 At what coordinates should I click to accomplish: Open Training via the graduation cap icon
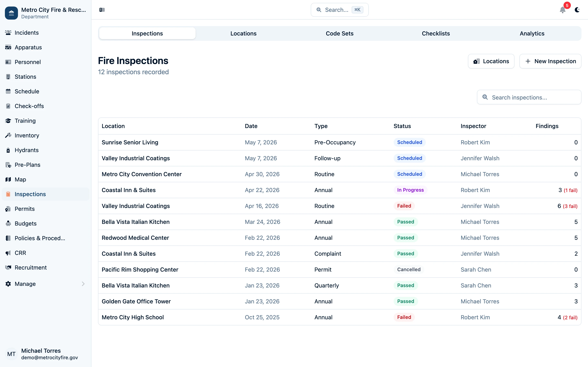click(8, 121)
